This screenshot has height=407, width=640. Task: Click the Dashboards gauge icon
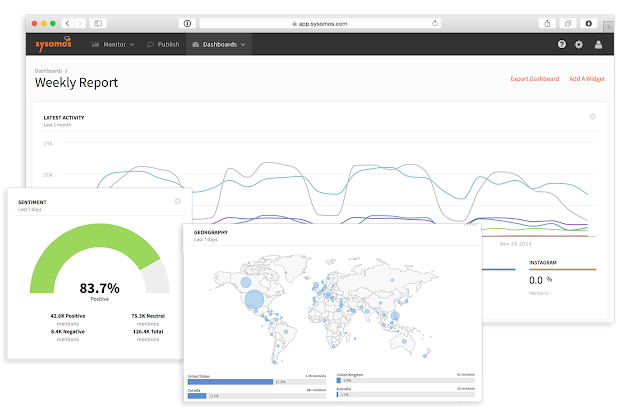pyautogui.click(x=196, y=44)
